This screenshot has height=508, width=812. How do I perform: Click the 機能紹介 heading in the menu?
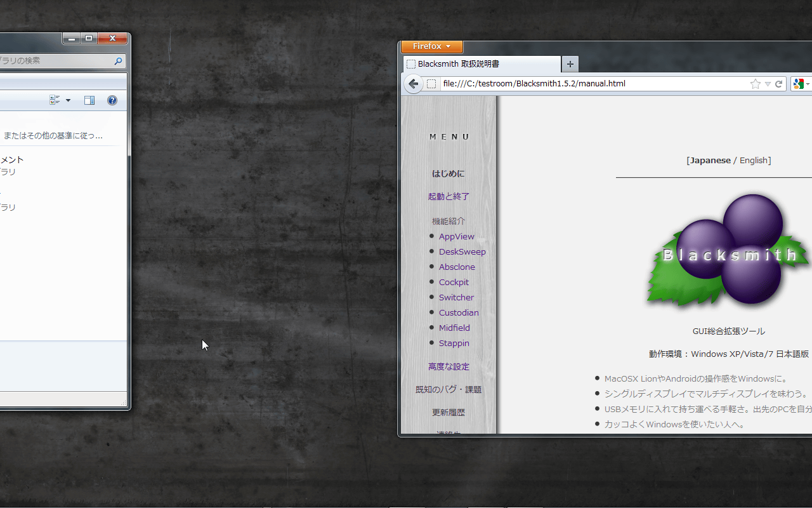pos(449,221)
